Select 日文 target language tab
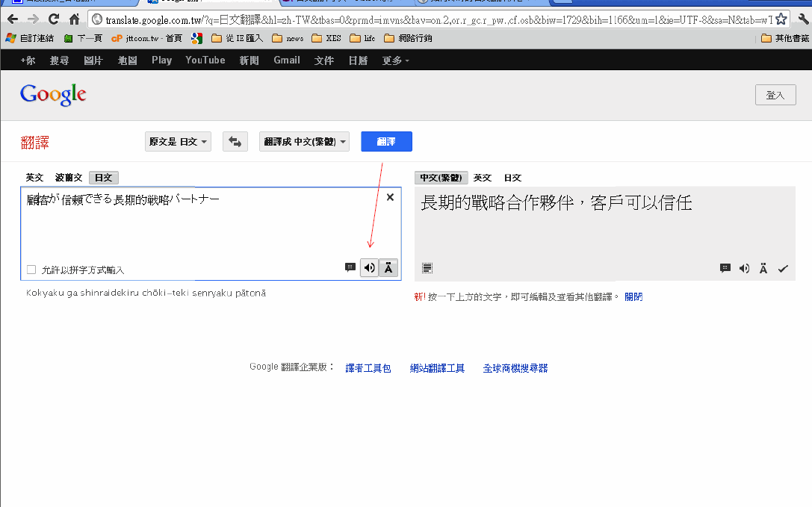This screenshot has height=507, width=812. pyautogui.click(x=512, y=178)
